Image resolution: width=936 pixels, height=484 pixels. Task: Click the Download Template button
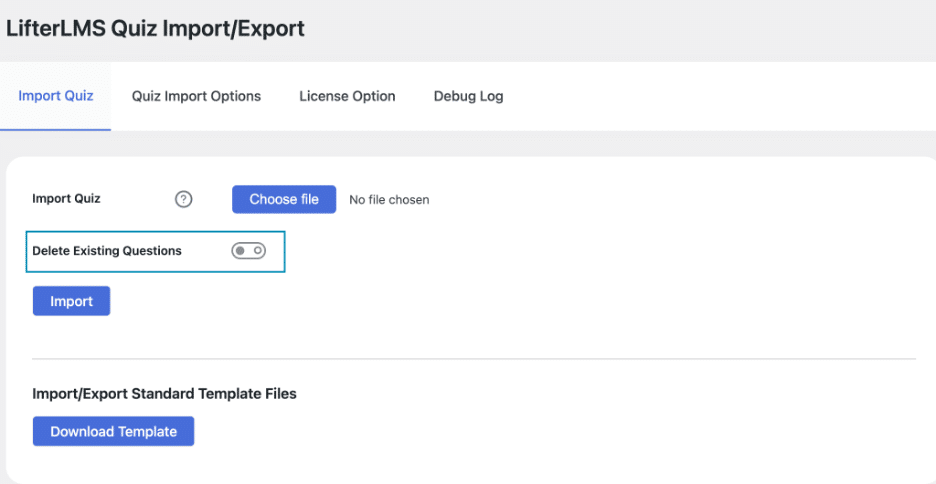pyautogui.click(x=113, y=431)
